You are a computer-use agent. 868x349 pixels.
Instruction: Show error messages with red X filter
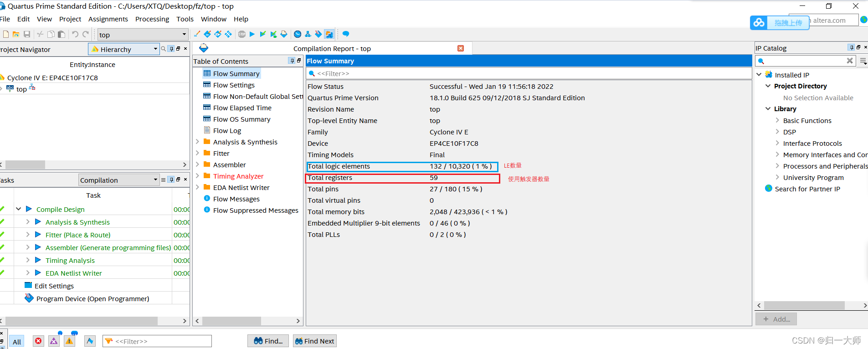coord(38,341)
